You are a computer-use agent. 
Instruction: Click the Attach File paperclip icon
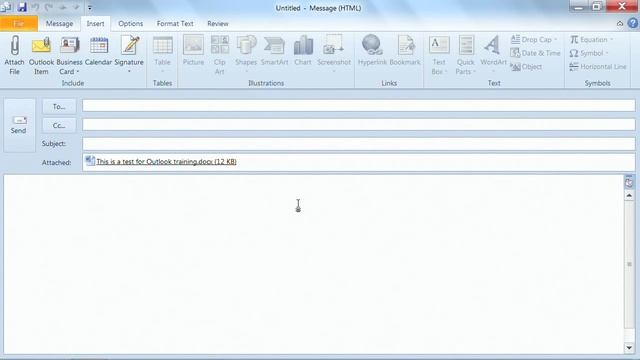tap(15, 46)
